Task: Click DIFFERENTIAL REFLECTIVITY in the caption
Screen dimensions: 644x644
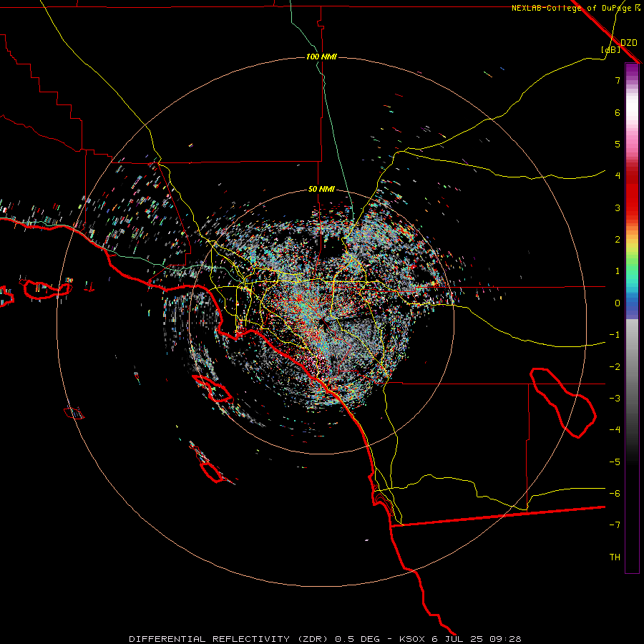Action: pyautogui.click(x=210, y=639)
